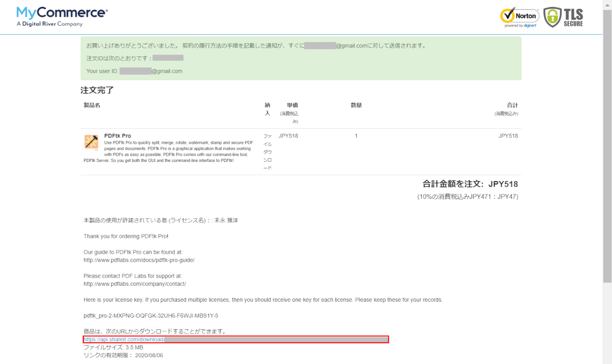This screenshot has width=612, height=364.
Task: Click the MyCommerce logo
Action: (62, 16)
